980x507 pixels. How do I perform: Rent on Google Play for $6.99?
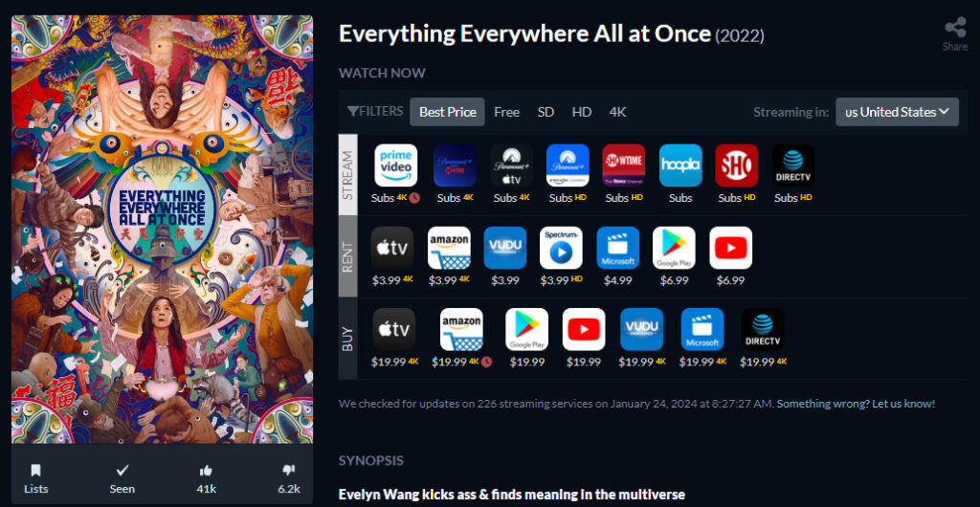point(674,248)
